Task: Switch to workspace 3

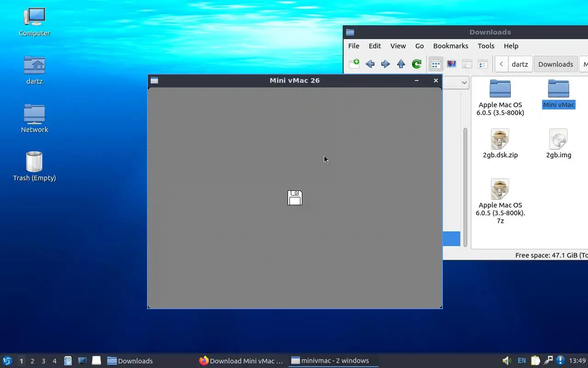Action: [43, 361]
